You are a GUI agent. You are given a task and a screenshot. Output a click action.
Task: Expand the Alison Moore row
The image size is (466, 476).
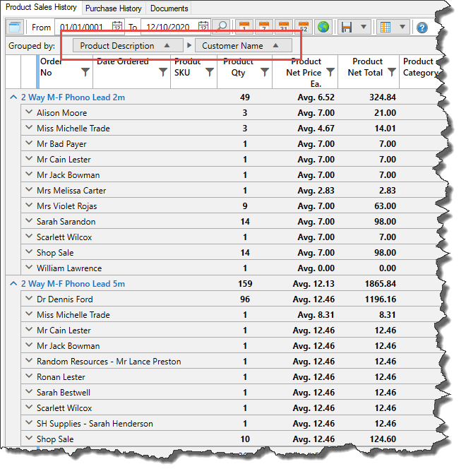point(28,113)
